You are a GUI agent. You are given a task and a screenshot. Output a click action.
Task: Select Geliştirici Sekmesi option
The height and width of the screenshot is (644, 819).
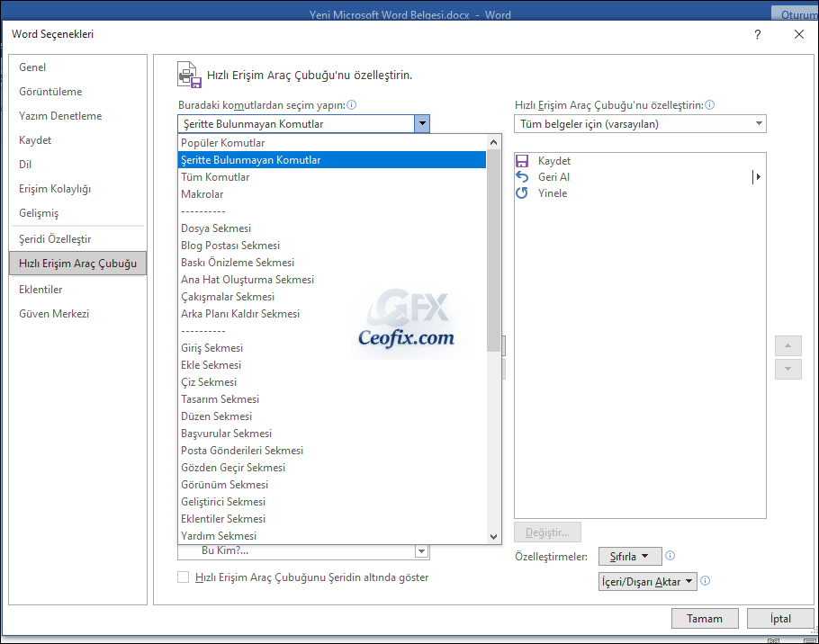(x=332, y=502)
